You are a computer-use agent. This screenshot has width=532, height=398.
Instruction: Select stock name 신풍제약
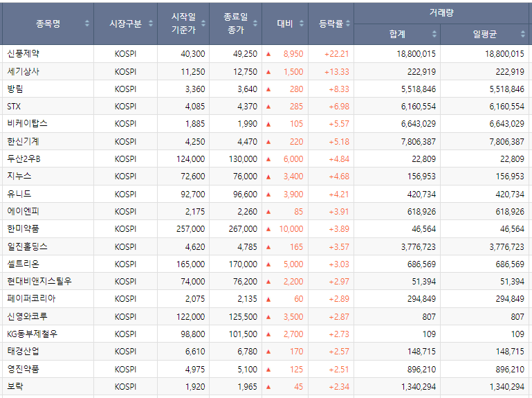pyautogui.click(x=23, y=54)
